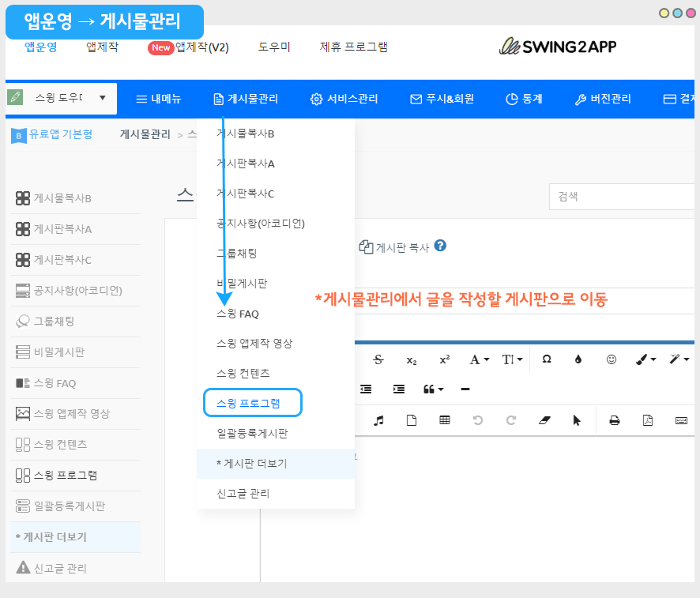Open the emoticon picker

[612, 359]
